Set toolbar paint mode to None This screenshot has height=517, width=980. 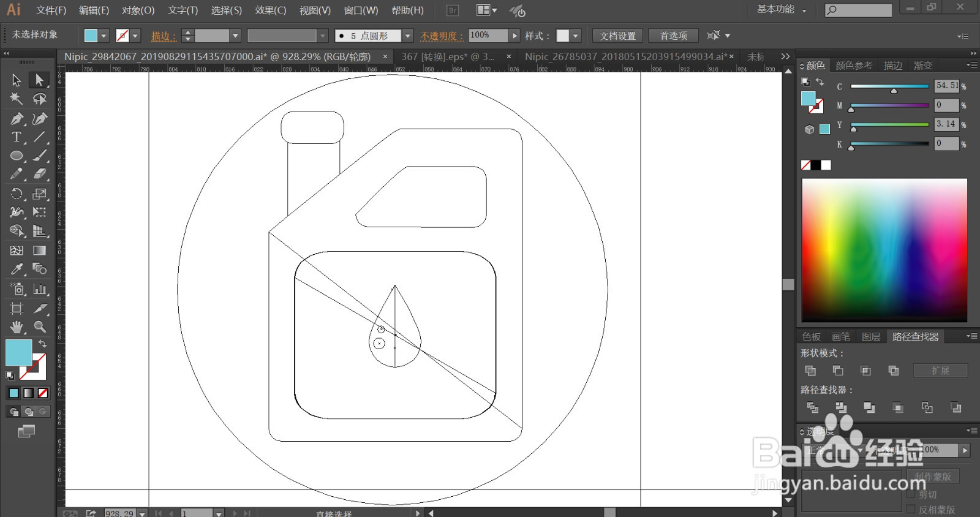click(43, 393)
